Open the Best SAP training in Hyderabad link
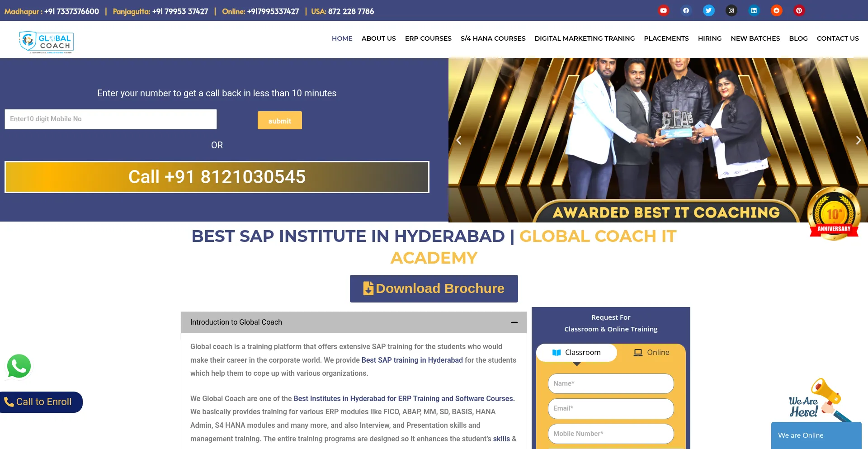This screenshot has width=868, height=449. point(412,360)
